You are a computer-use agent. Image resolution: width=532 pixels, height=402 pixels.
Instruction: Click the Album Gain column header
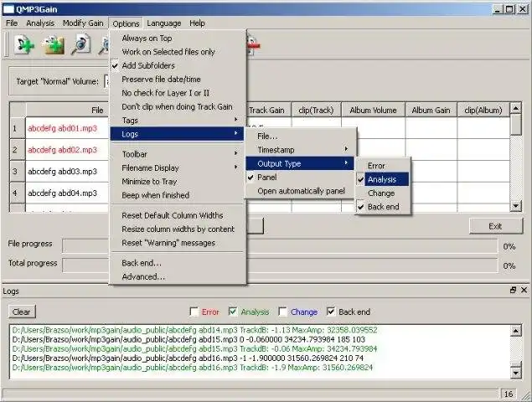pos(431,110)
